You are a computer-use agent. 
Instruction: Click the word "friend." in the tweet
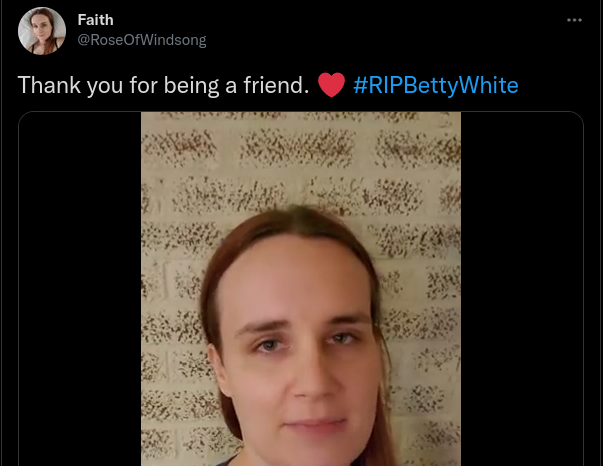tap(276, 85)
